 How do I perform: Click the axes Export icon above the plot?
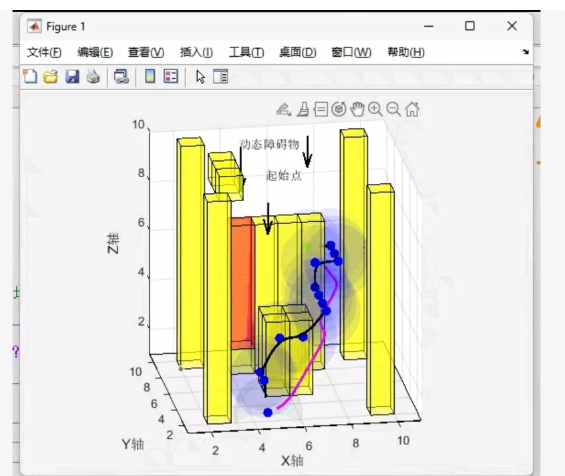coord(283,109)
